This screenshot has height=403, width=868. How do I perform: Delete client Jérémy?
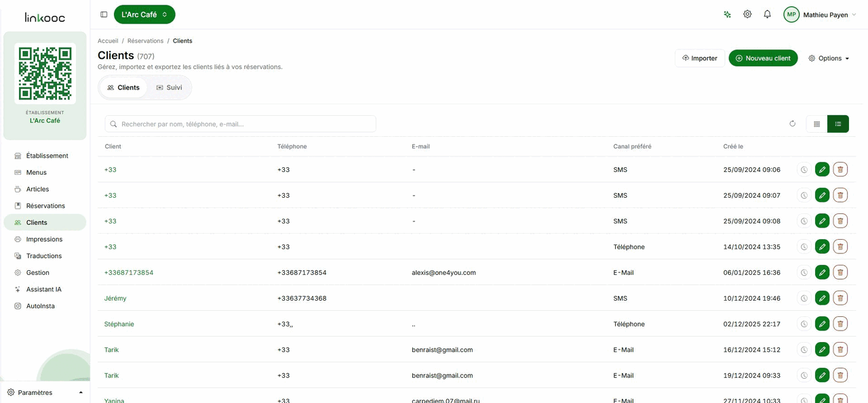coord(840,299)
